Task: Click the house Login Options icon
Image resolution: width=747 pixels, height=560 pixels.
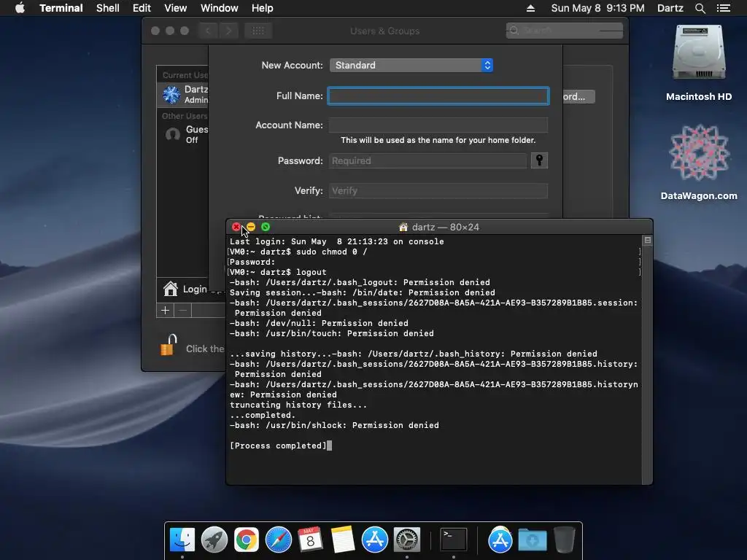Action: coord(170,289)
